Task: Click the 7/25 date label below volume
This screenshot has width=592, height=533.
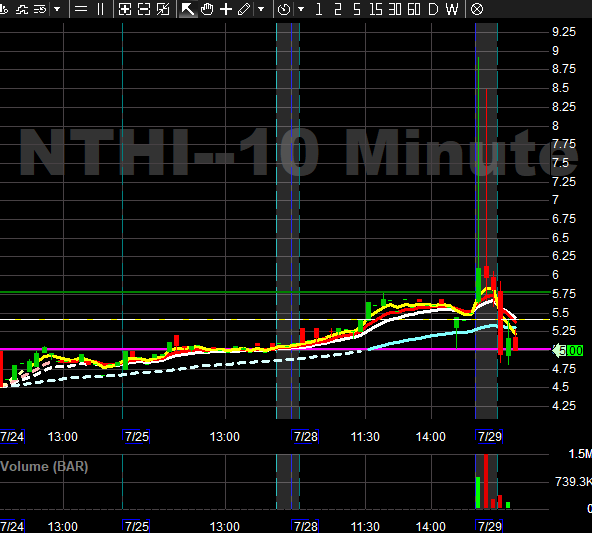Action: (136, 526)
